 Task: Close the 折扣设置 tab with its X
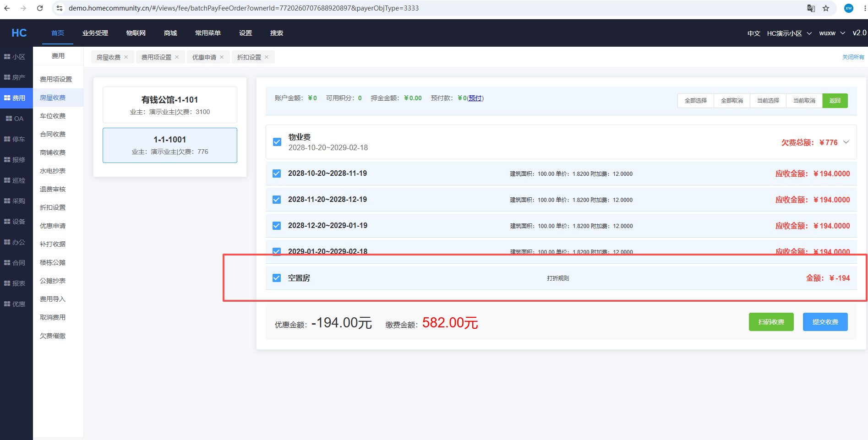(x=267, y=57)
